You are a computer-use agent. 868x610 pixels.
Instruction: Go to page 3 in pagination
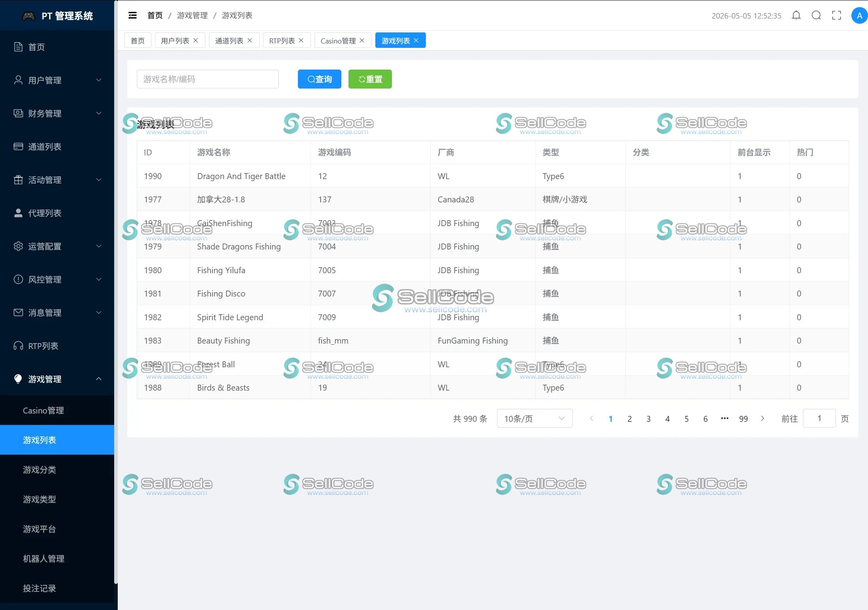coord(648,419)
